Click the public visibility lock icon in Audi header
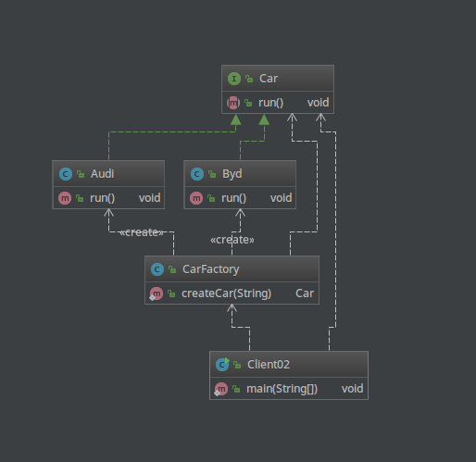The width and height of the screenshot is (476, 462). [81, 174]
